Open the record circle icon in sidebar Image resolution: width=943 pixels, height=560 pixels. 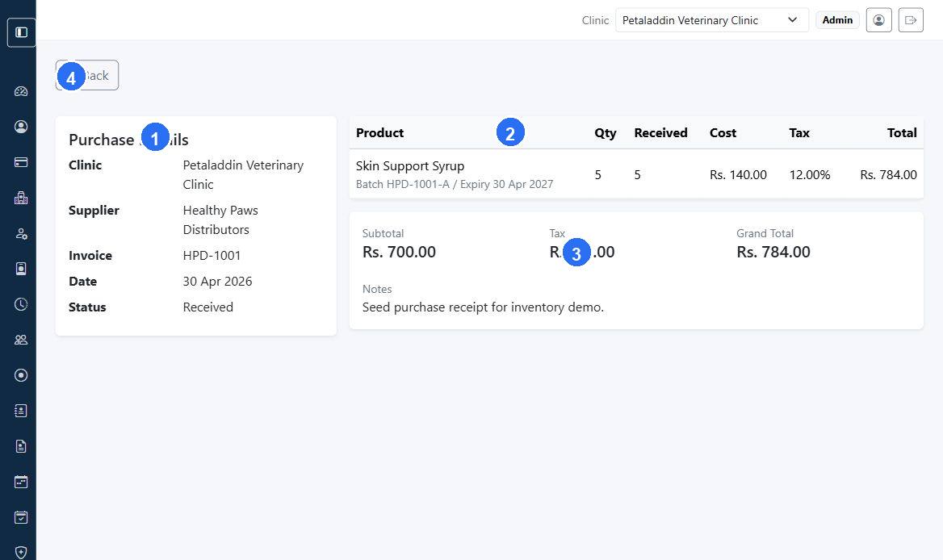pos(21,375)
